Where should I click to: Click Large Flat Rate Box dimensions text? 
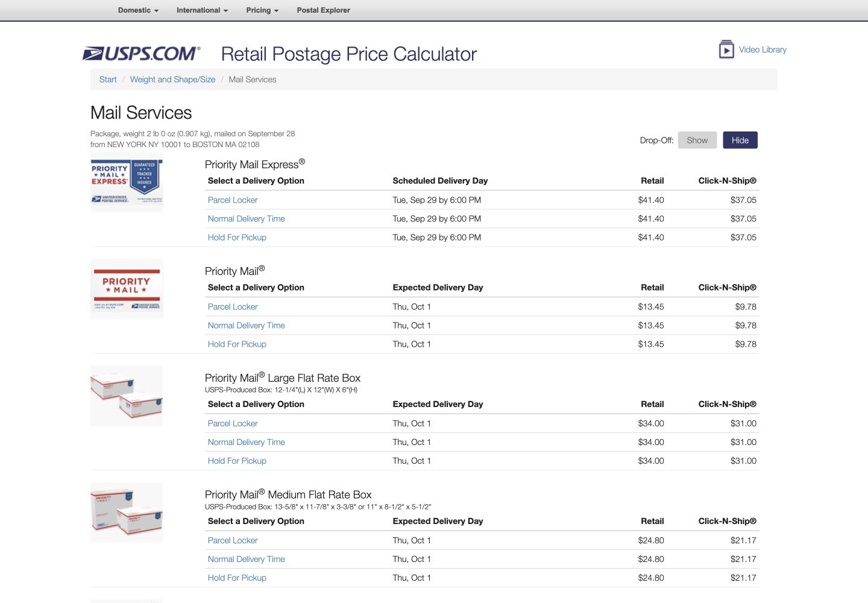(281, 390)
